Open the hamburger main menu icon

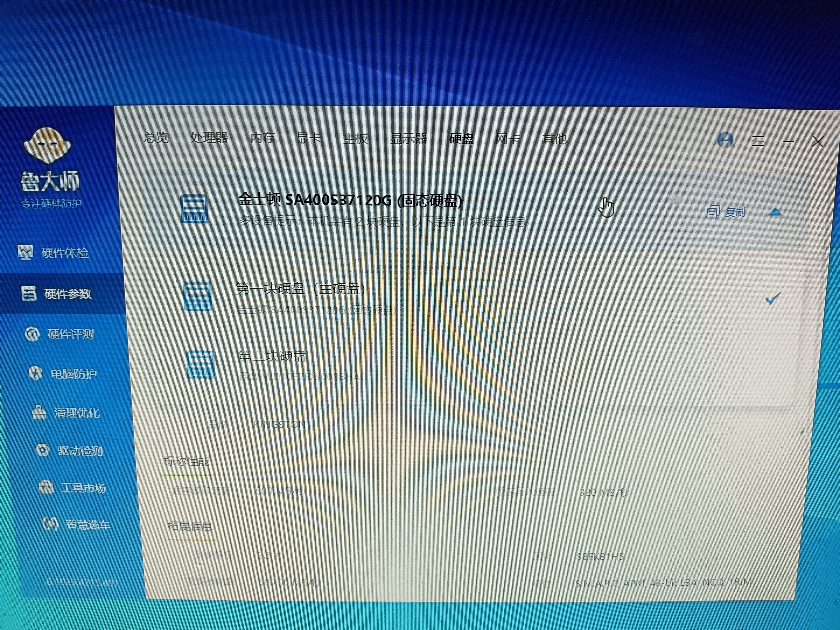click(x=758, y=141)
